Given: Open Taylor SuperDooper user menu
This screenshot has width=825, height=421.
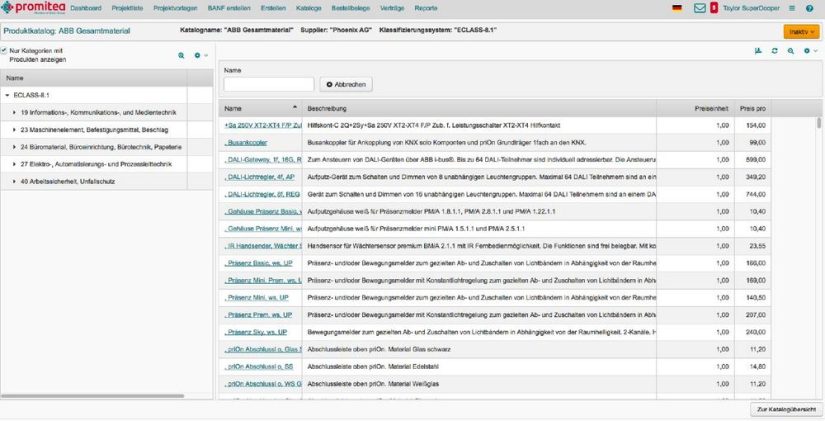Looking at the screenshot, I should tap(751, 8).
